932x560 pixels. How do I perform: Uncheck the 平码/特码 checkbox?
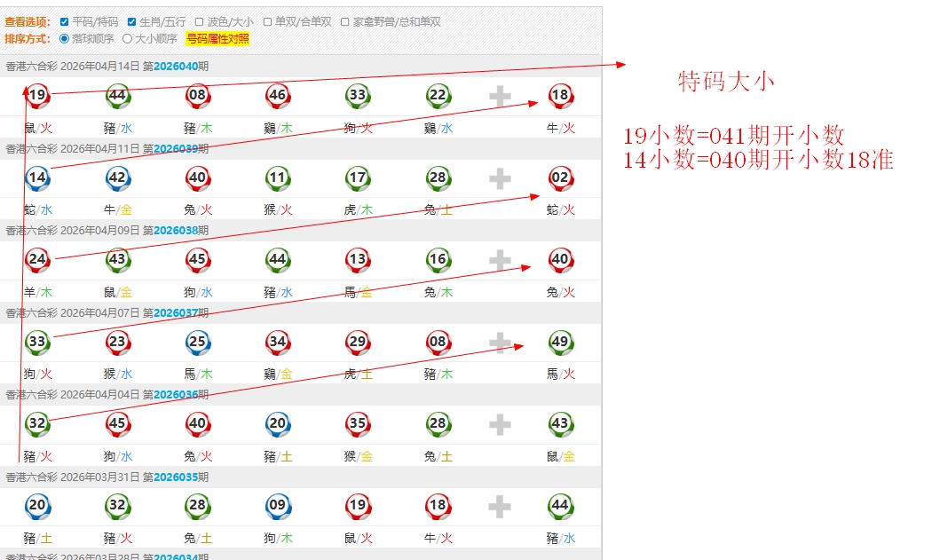[64, 21]
